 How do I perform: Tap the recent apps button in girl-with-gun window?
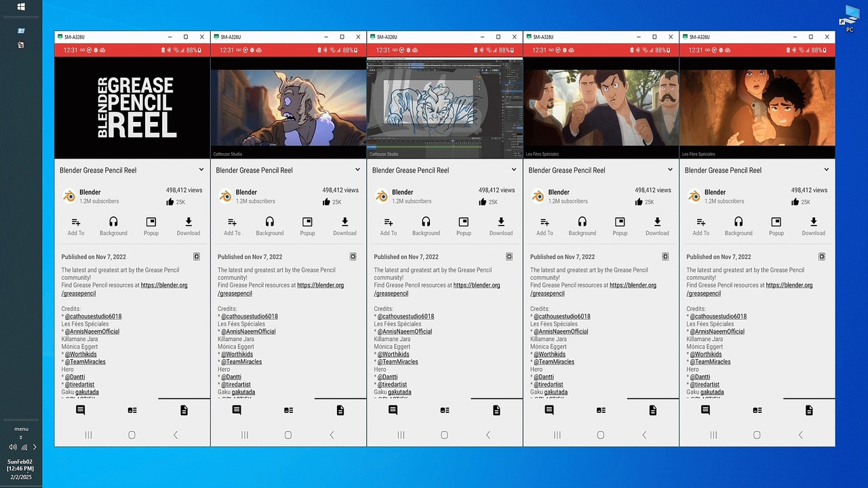[x=713, y=435]
